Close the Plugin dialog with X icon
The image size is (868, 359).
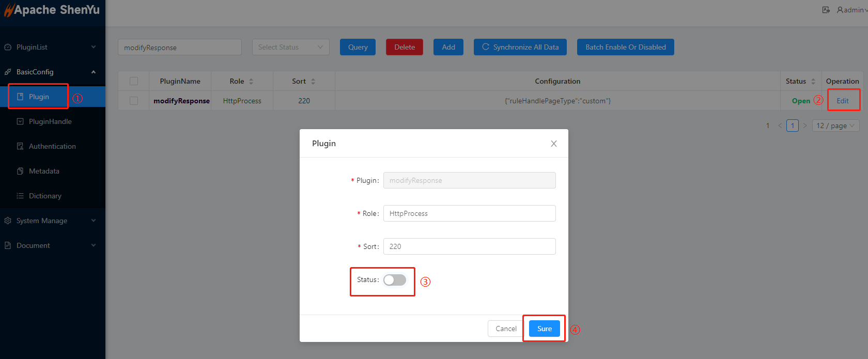pyautogui.click(x=554, y=144)
